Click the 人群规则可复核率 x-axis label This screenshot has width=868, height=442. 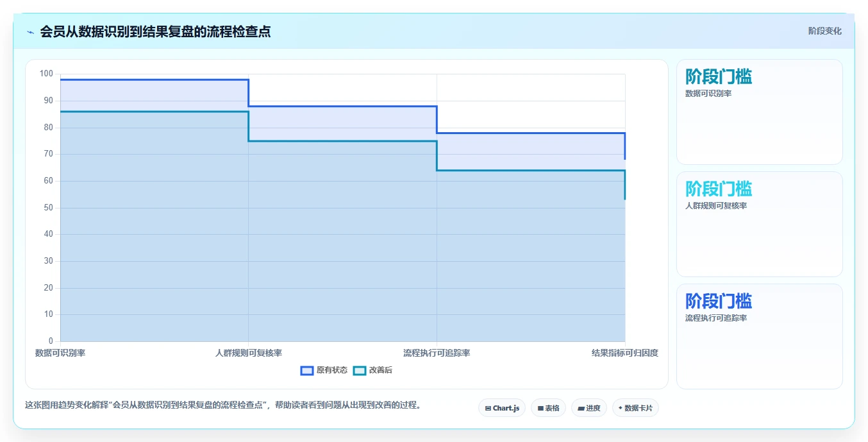(x=249, y=353)
